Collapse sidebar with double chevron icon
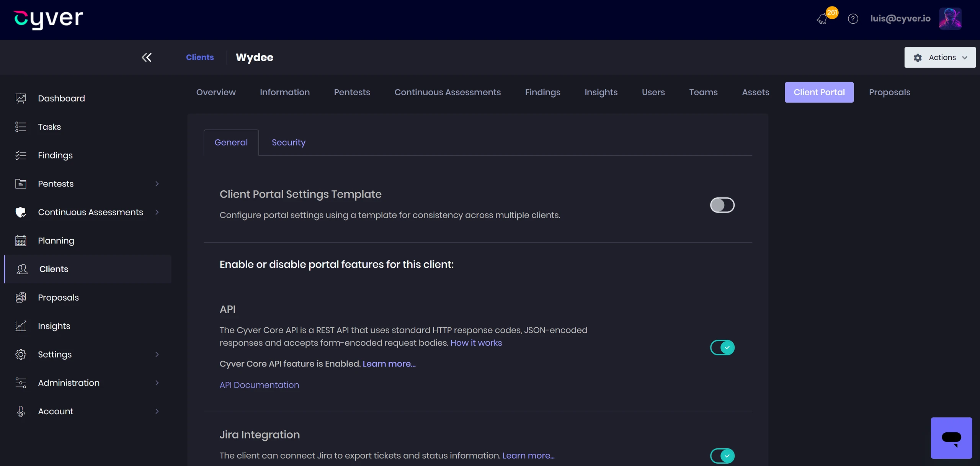 click(x=147, y=57)
